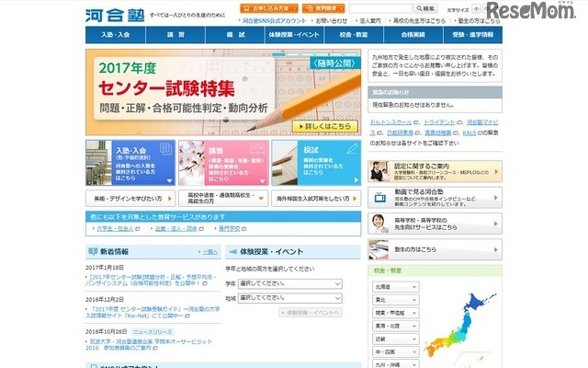Open the 地域 dropdown

290,298
